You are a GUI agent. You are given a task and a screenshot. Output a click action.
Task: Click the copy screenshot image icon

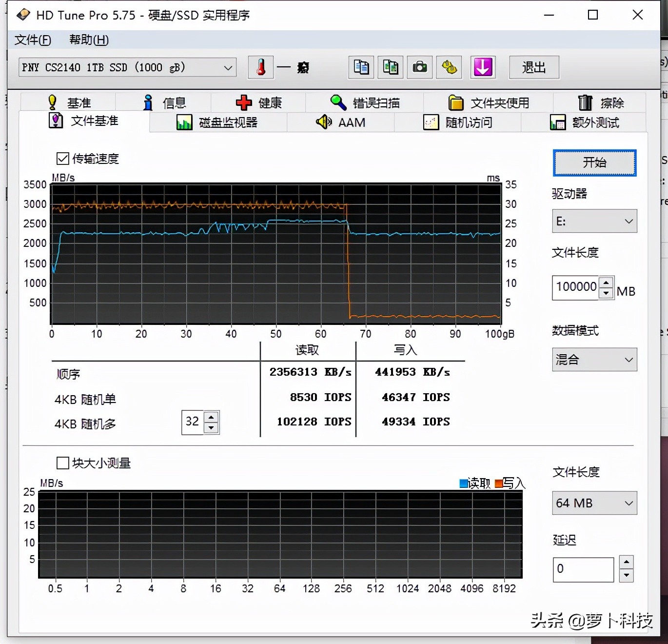[x=390, y=67]
